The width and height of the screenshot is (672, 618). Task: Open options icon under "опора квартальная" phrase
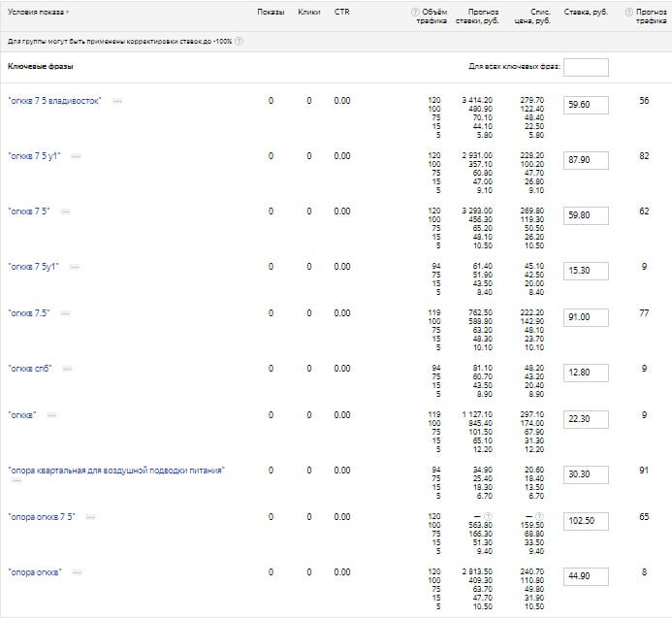tap(16, 480)
